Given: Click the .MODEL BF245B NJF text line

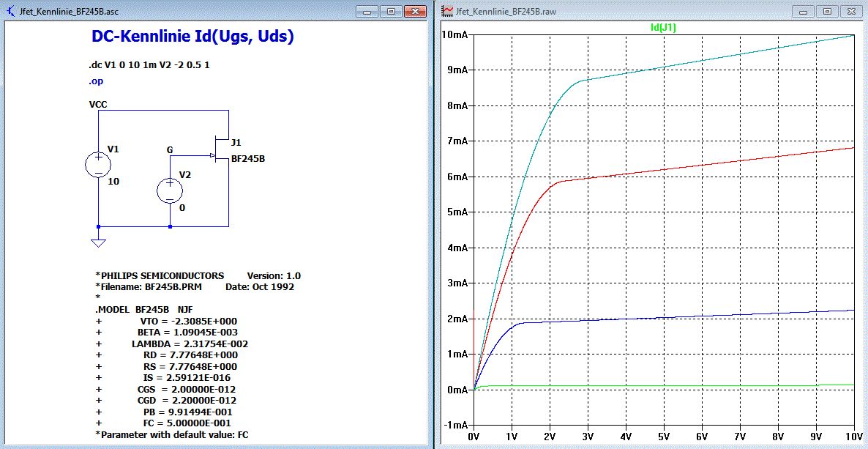Looking at the screenshot, I should click(143, 310).
